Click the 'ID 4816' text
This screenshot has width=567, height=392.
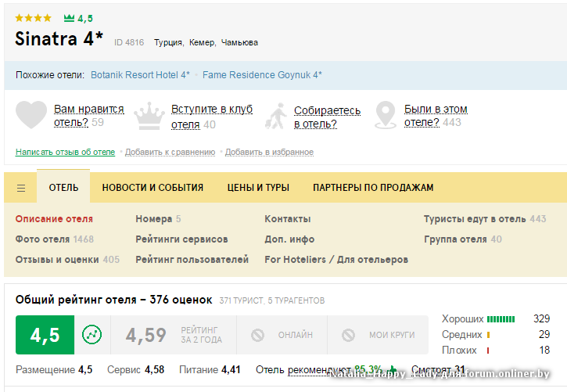(x=129, y=43)
